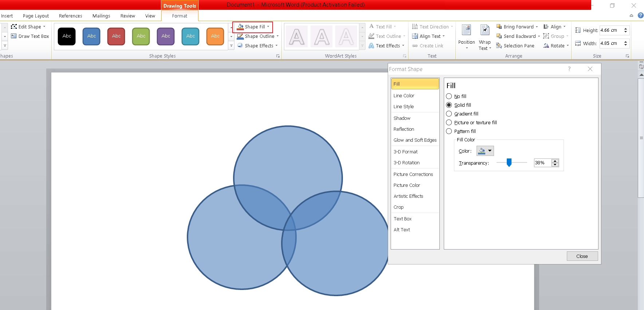Switch to the Page Layout tab

click(x=36, y=16)
